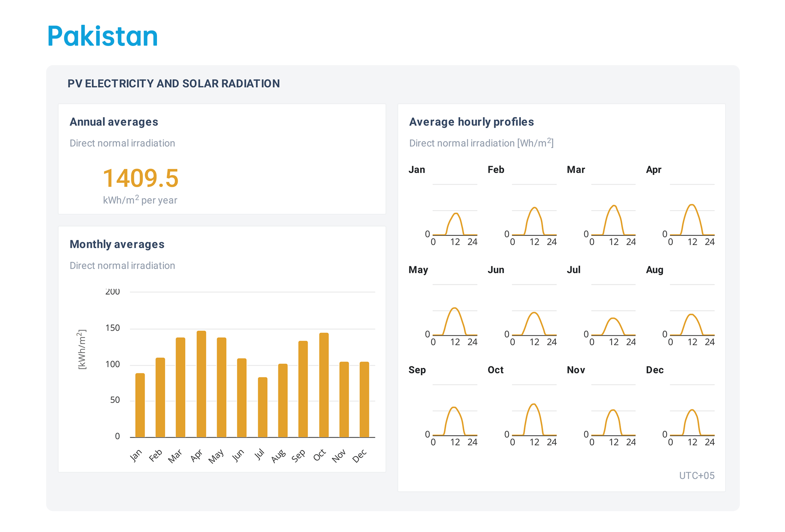Screen dimensions: 785x532
Task: Select the May hourly profile chart
Action: 455,316
